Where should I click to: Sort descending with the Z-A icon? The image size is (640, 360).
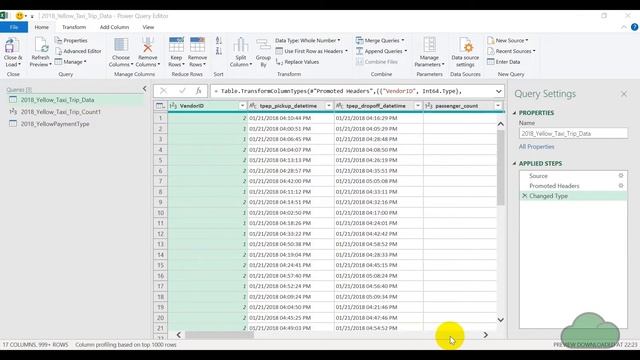coord(219,51)
